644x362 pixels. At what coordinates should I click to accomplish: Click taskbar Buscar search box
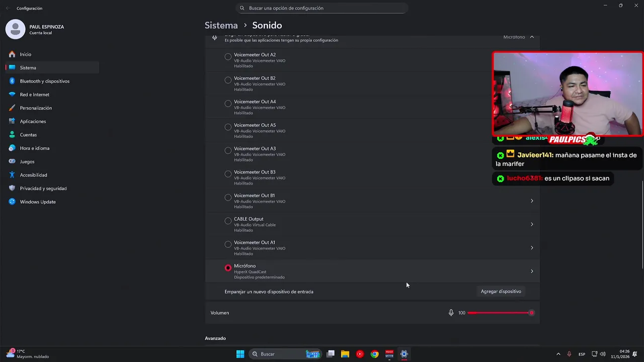coord(285,354)
